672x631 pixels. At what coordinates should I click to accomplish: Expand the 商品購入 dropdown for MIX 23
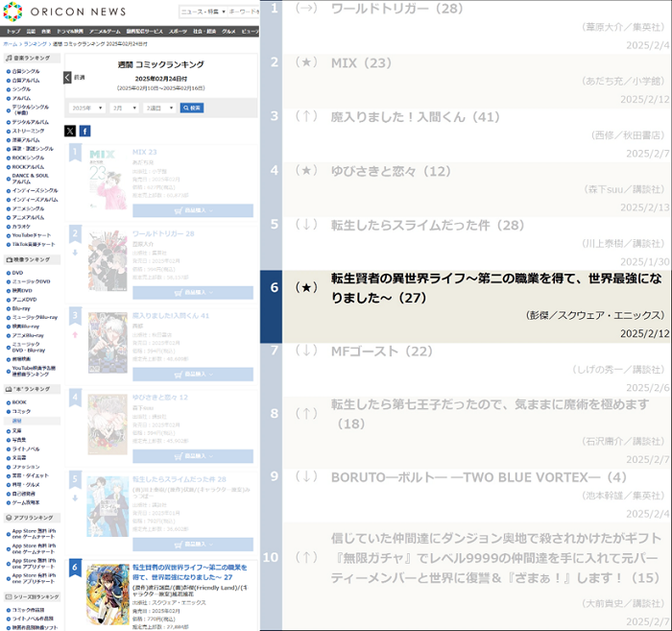pyautogui.click(x=193, y=210)
